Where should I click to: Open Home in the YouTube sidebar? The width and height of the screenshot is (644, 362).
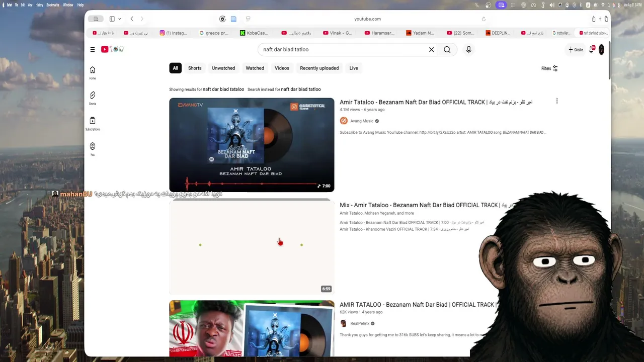(x=93, y=72)
